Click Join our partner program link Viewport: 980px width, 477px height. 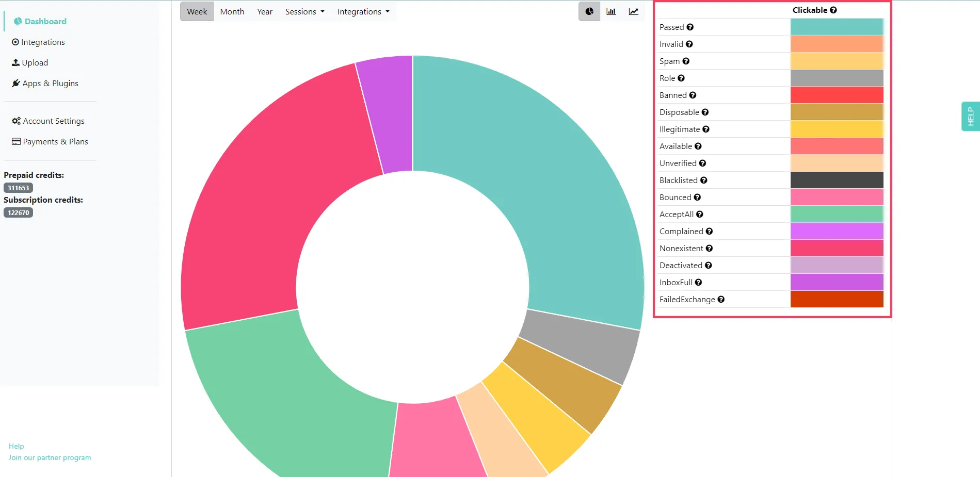50,458
